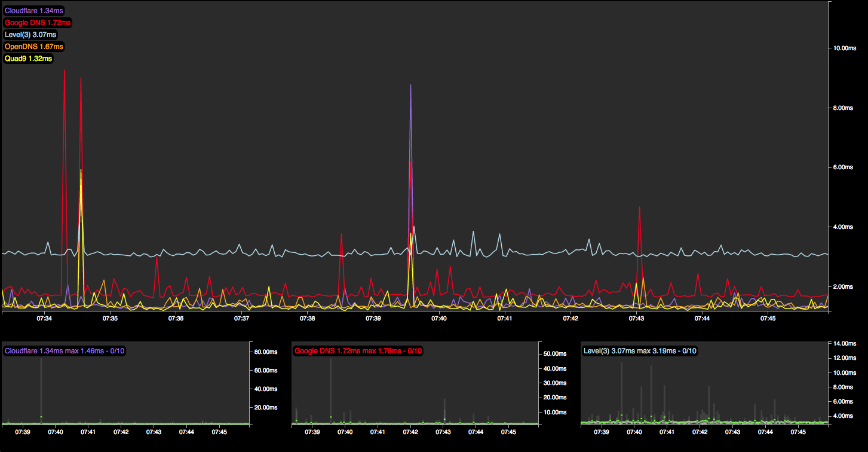The image size is (868, 452).
Task: Click 80.00ms on the Cloudflare panel axis
Action: (266, 352)
